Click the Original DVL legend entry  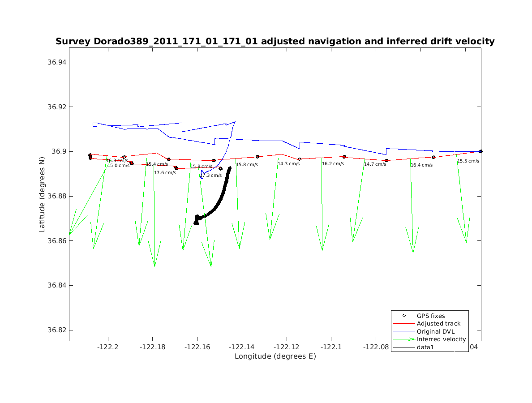click(435, 331)
